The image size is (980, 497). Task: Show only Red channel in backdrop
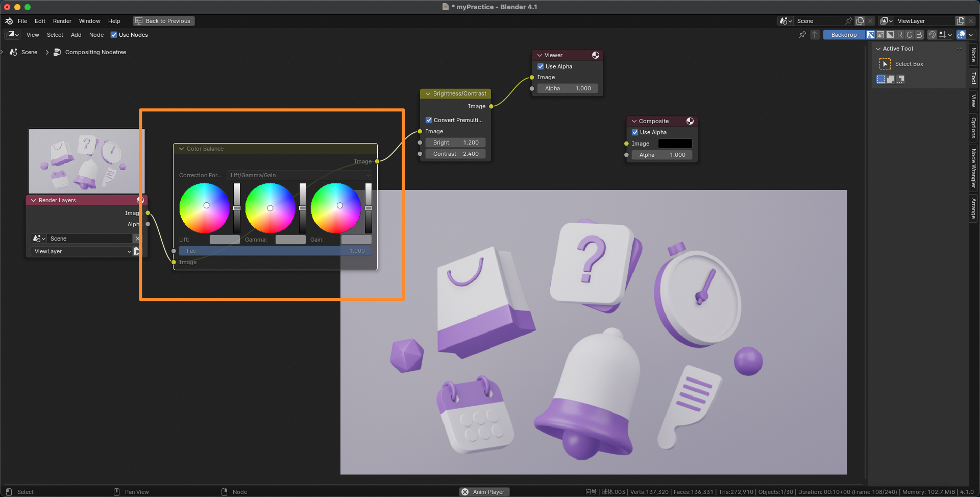point(900,35)
